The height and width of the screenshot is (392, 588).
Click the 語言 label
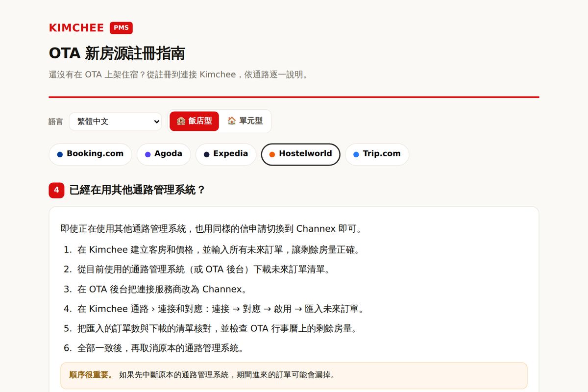[56, 122]
